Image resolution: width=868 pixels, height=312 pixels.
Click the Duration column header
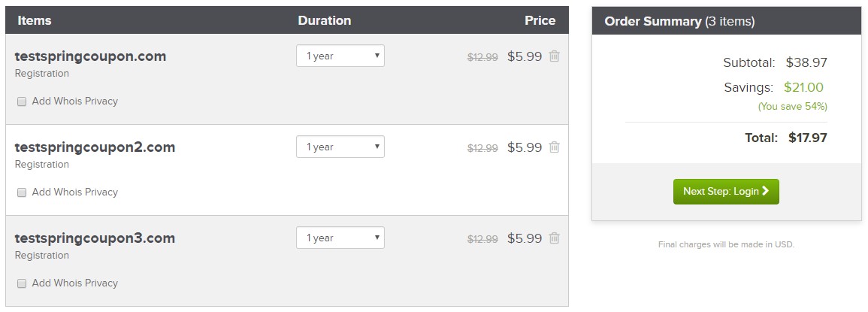pos(325,20)
